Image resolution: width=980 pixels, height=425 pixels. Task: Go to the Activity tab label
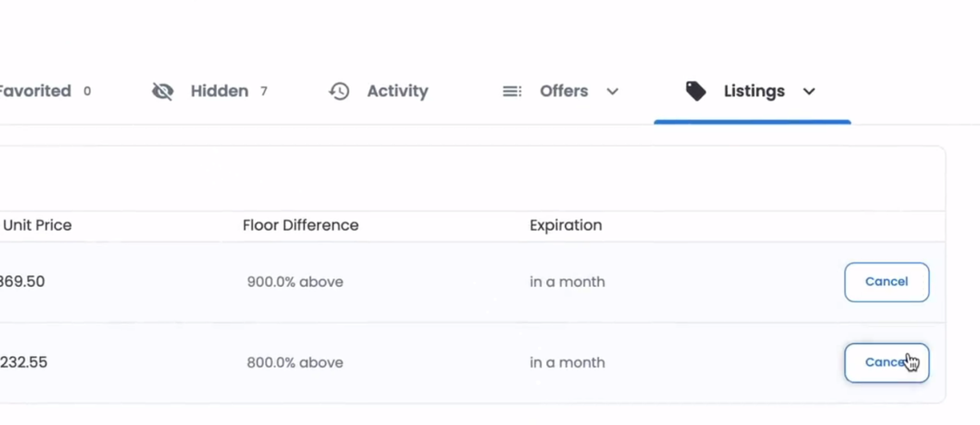tap(397, 91)
